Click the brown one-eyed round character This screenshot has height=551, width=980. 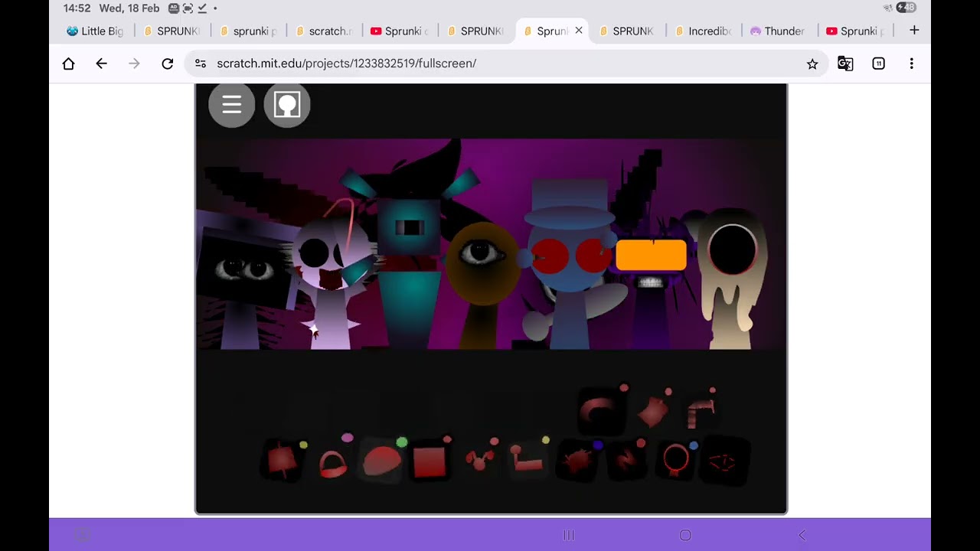coord(482,283)
